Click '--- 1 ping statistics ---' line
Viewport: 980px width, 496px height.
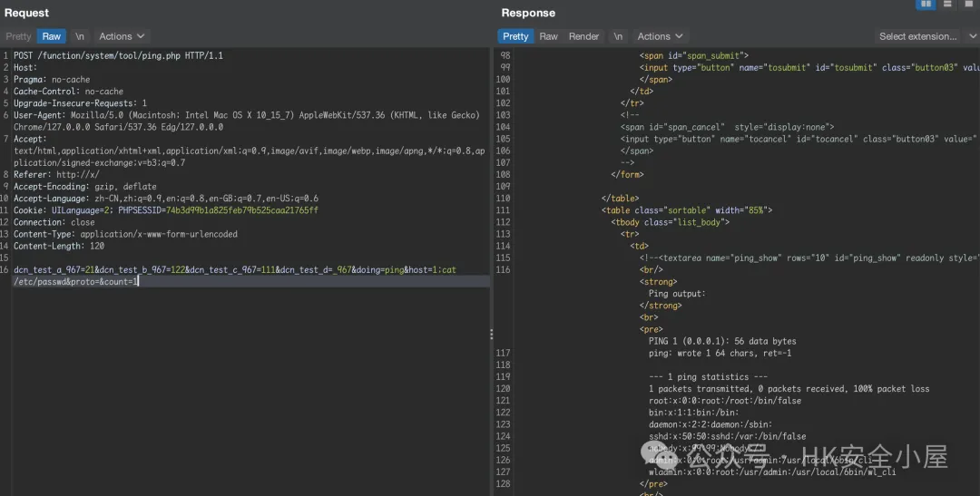[x=708, y=376]
